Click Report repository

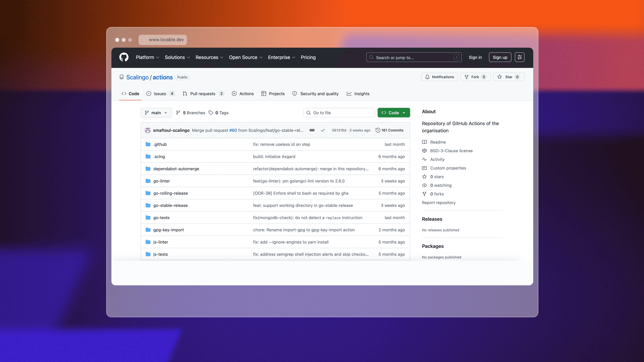click(439, 203)
